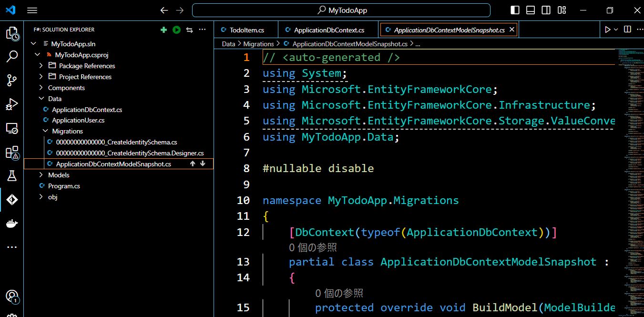
Task: Open the Testing flask view
Action: point(11,175)
